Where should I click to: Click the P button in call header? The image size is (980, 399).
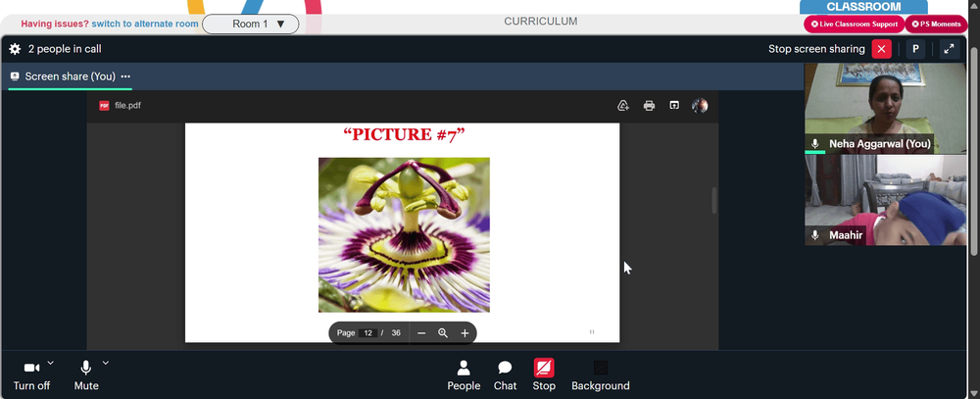coord(915,49)
